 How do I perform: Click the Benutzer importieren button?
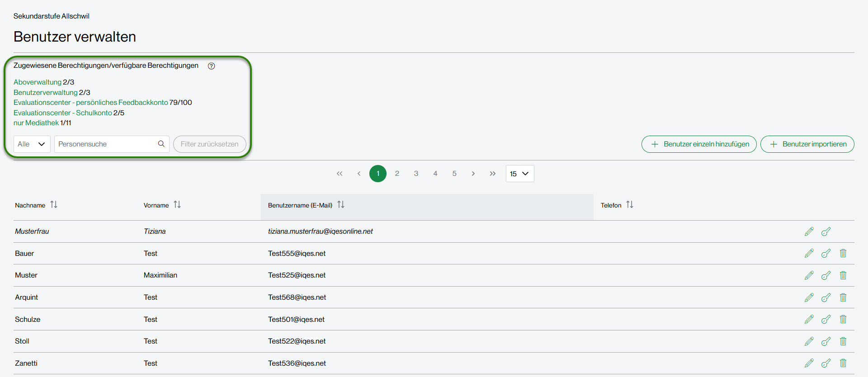[x=807, y=144]
